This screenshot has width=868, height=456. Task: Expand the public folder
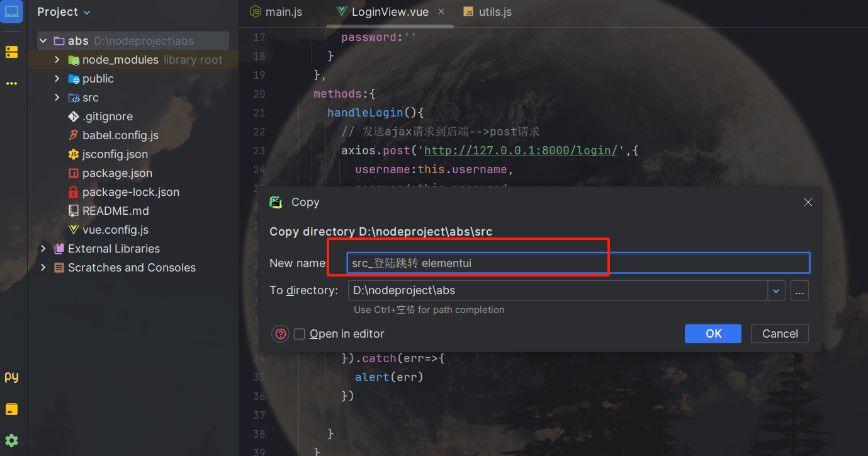pyautogui.click(x=57, y=79)
